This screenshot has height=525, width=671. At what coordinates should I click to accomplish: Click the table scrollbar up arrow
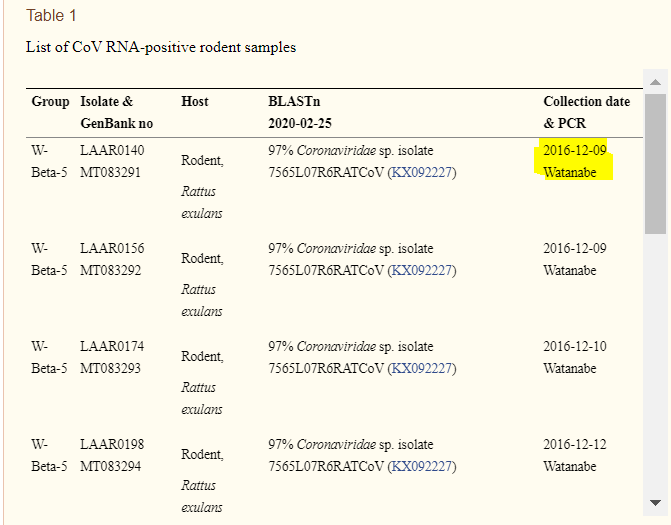[655, 82]
